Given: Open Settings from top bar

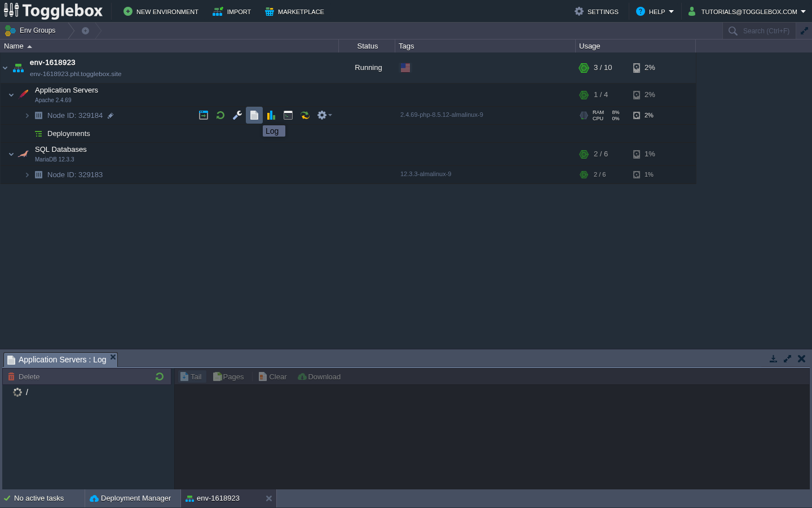Looking at the screenshot, I should 597,11.
